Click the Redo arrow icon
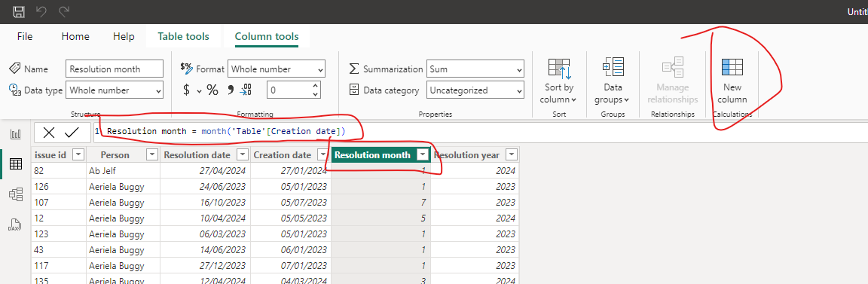The image size is (868, 284). point(64,11)
